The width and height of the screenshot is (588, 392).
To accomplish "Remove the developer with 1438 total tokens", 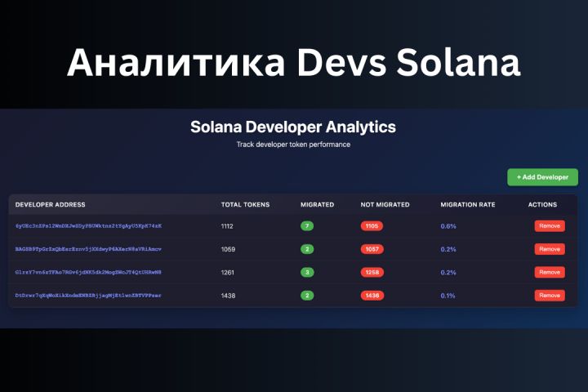I will tap(550, 295).
